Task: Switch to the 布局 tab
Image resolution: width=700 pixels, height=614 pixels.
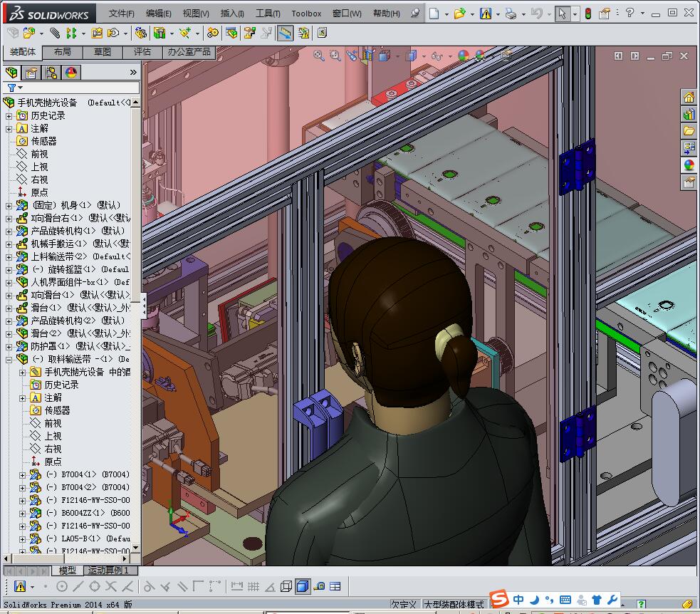Action: (63, 52)
